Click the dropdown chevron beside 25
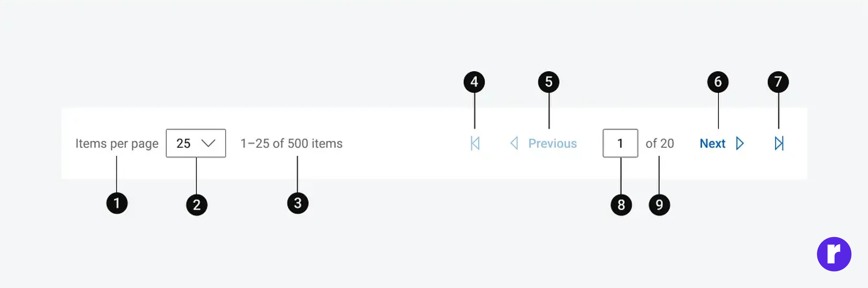 point(208,143)
